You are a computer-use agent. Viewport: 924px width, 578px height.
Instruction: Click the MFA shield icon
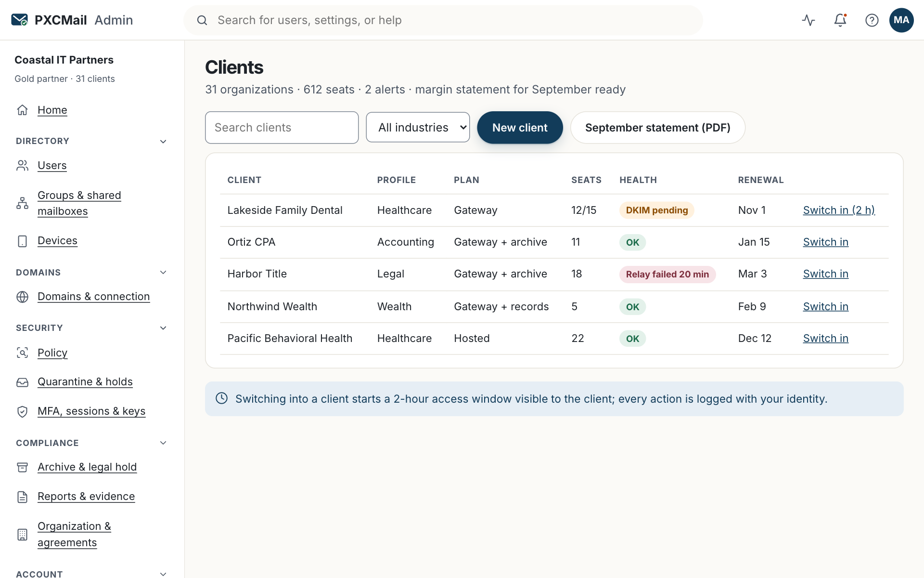tap(22, 411)
